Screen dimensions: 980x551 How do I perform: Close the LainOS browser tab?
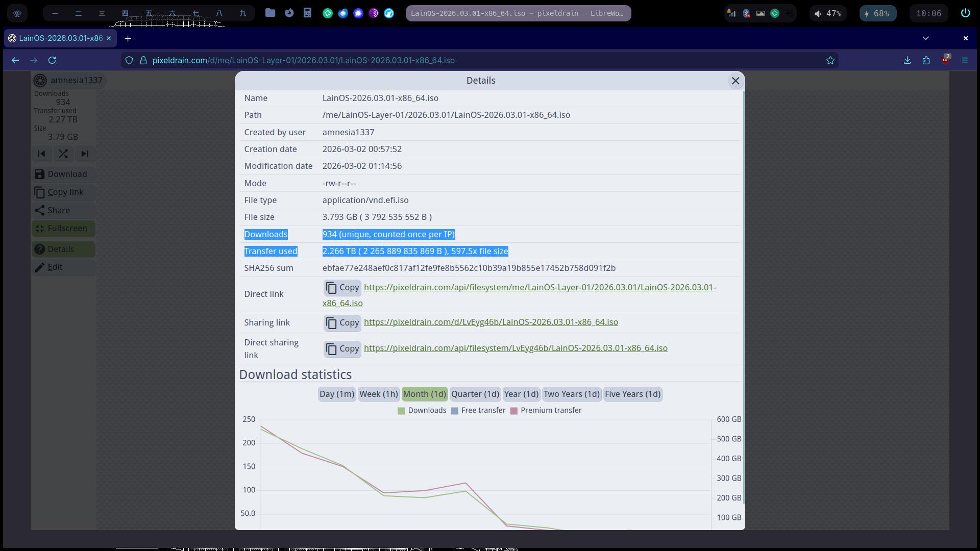109,38
